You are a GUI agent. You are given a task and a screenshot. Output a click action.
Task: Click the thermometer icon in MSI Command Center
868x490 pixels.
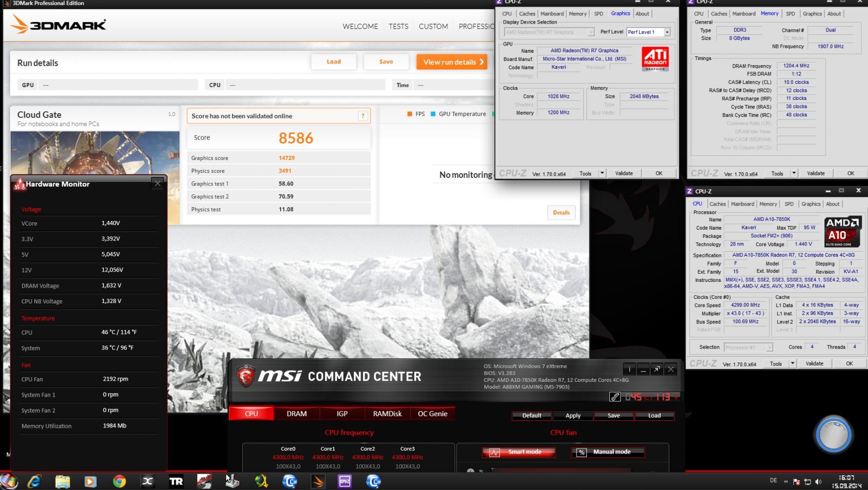tap(615, 397)
